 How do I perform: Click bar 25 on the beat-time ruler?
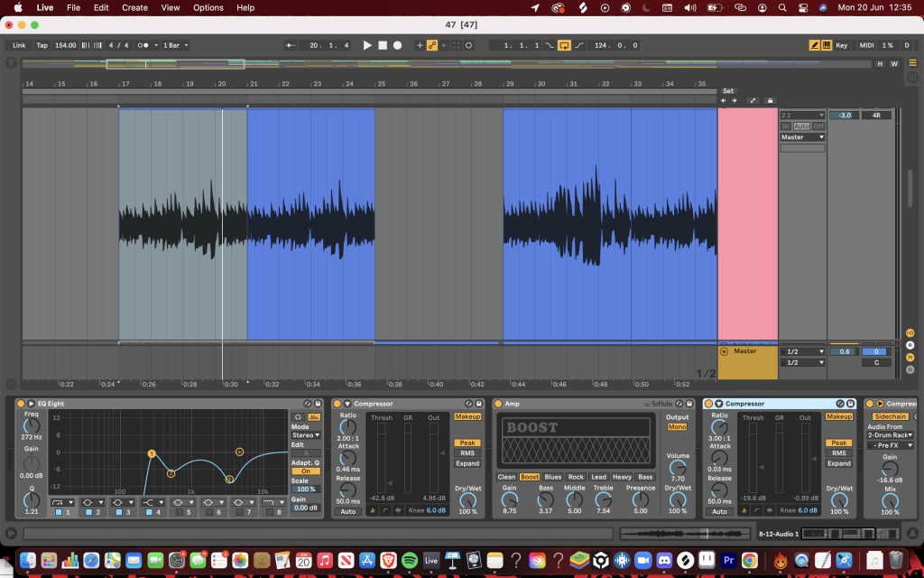pyautogui.click(x=382, y=84)
